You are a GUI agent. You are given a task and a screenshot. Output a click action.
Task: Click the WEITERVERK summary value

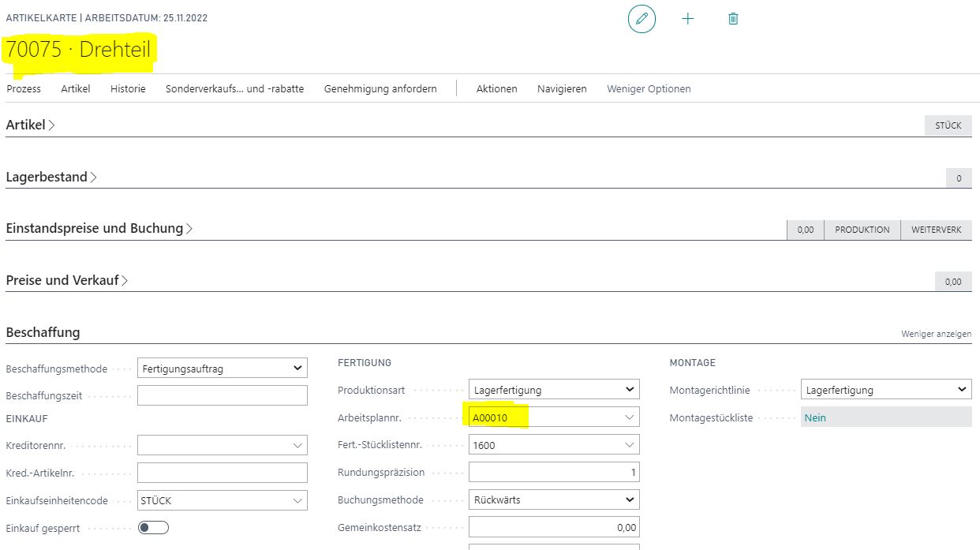[x=937, y=230]
